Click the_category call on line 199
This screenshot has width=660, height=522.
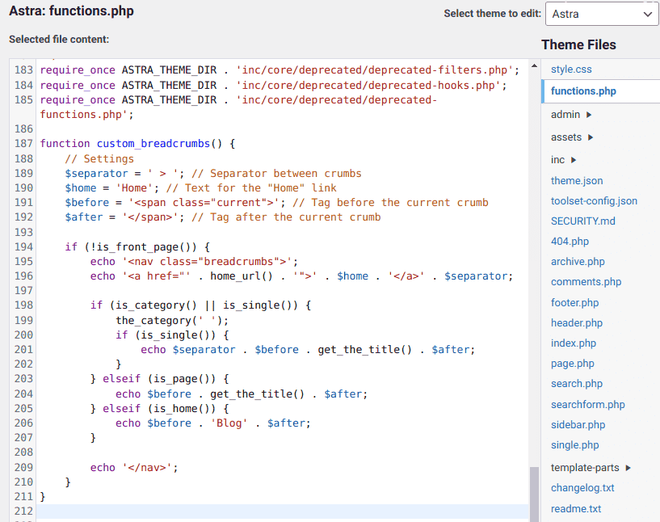[153, 320]
